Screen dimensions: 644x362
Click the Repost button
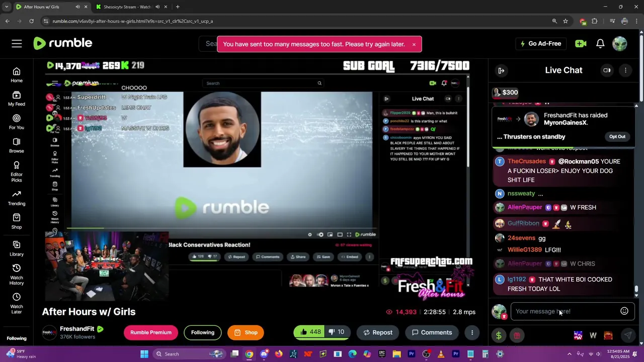(378, 332)
